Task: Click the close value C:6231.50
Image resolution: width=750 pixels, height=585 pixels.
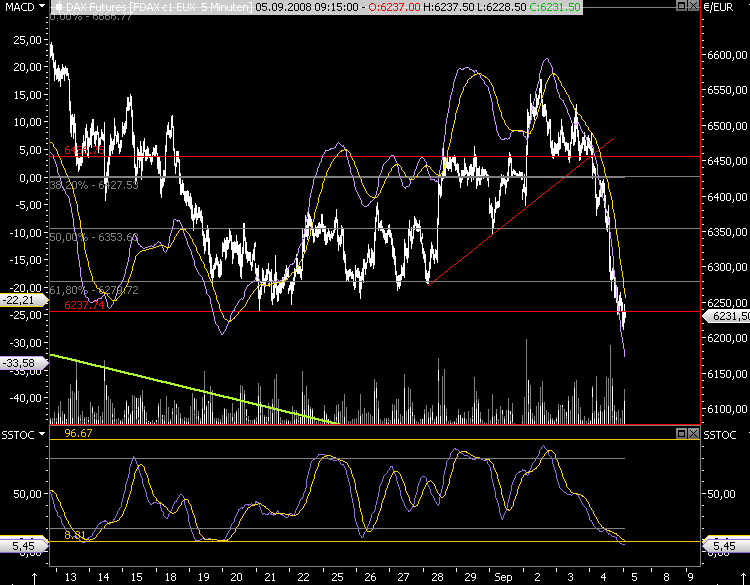Action: (x=554, y=7)
